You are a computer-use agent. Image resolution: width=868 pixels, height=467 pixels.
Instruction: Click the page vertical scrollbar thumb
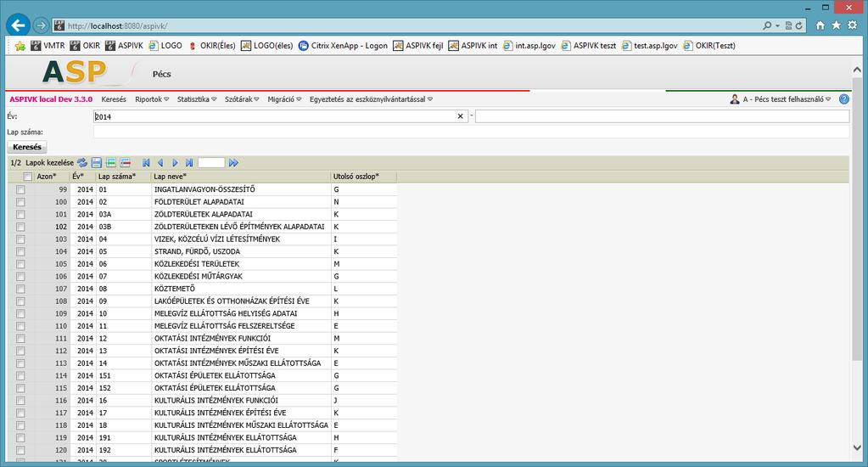click(x=857, y=219)
